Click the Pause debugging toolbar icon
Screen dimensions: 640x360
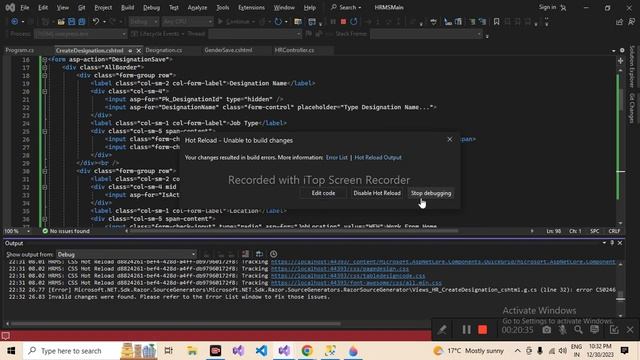333,21
